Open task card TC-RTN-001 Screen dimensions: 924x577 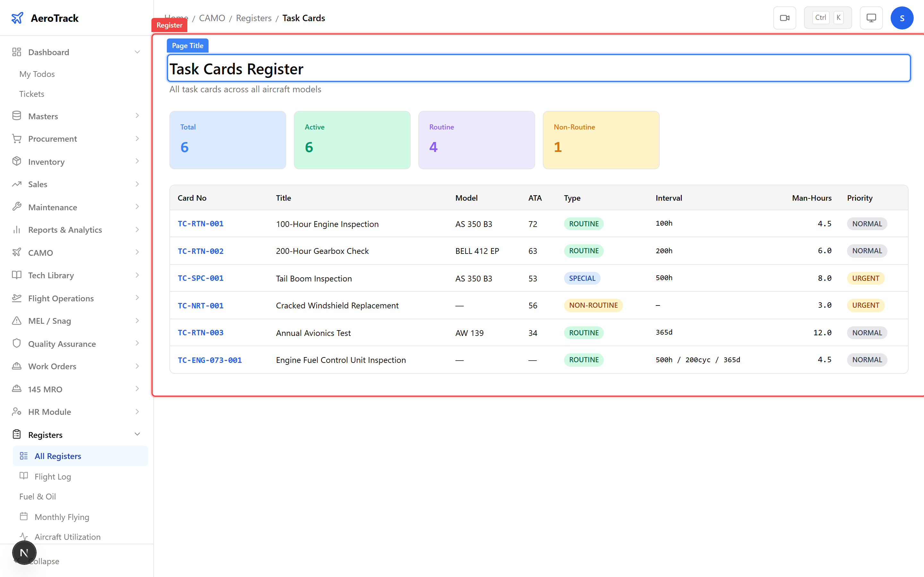pos(201,224)
